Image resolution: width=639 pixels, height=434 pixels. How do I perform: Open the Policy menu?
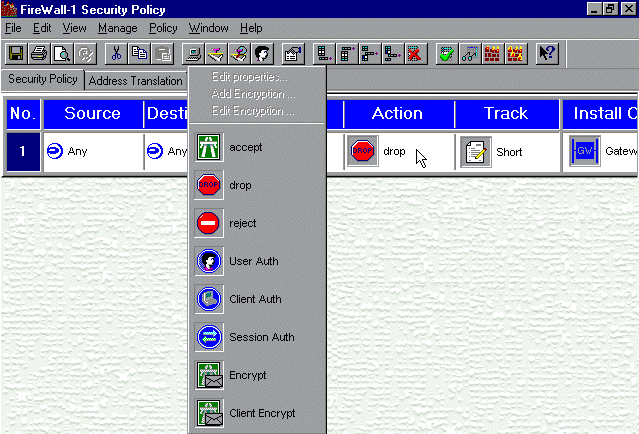coord(163,28)
